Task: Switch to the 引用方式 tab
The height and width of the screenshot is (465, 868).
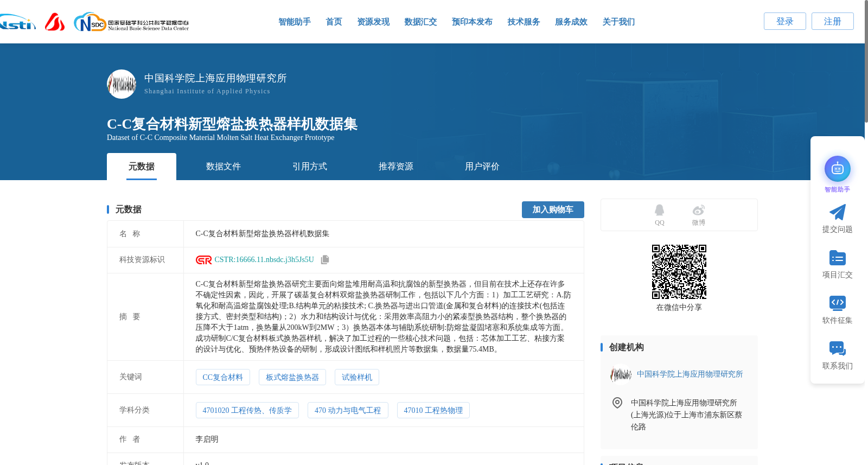Action: [x=310, y=167]
